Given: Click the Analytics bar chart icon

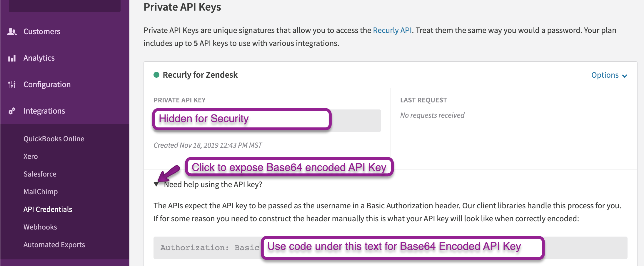Looking at the screenshot, I should [12, 58].
